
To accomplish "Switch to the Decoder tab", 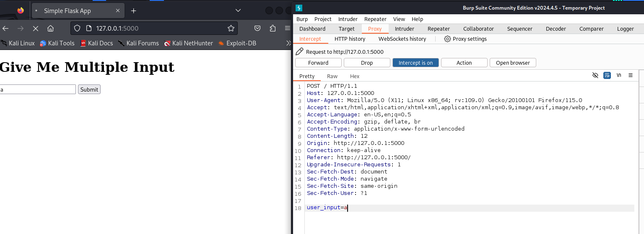I will (556, 29).
